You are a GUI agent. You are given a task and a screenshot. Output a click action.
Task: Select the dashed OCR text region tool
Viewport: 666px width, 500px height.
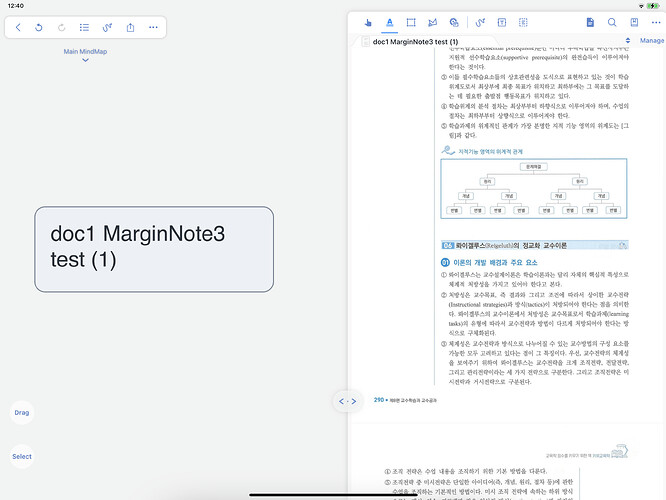pyautogui.click(x=523, y=23)
